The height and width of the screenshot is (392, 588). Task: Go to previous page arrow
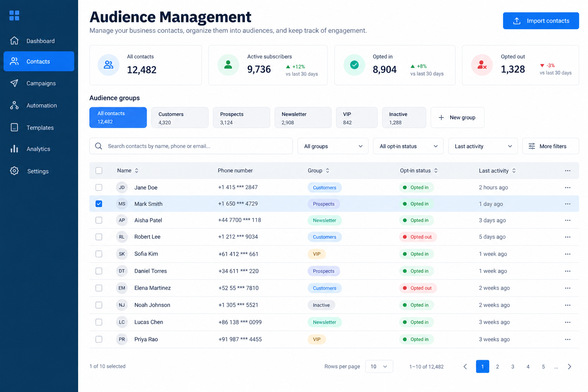point(465,367)
